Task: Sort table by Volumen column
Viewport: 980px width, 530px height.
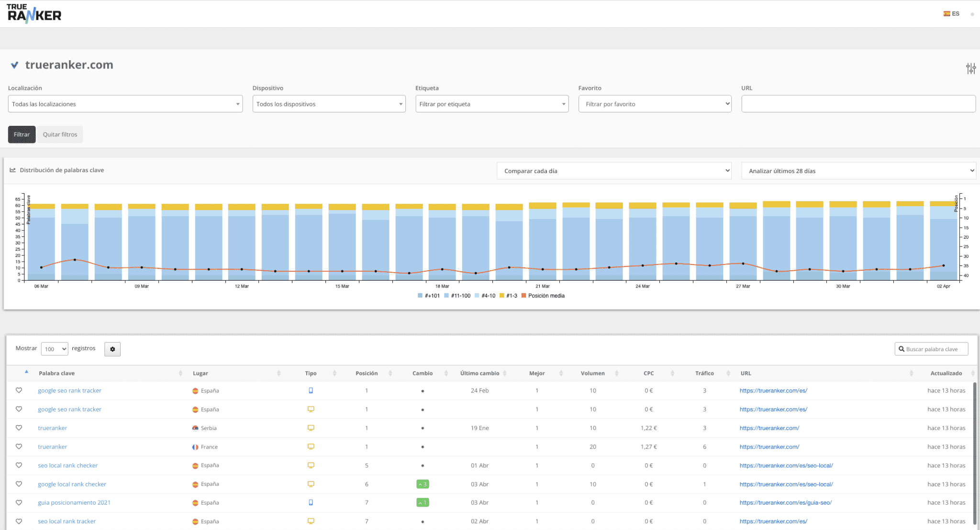Action: click(593, 373)
